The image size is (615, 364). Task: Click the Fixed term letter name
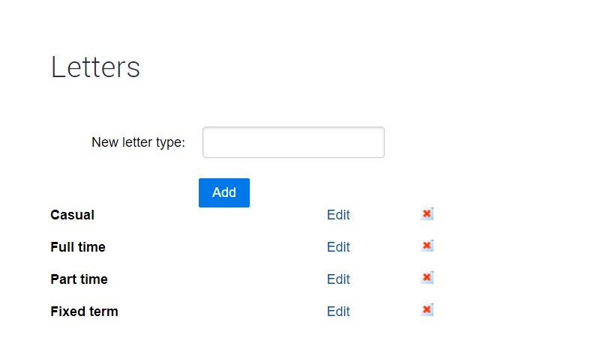click(x=84, y=311)
